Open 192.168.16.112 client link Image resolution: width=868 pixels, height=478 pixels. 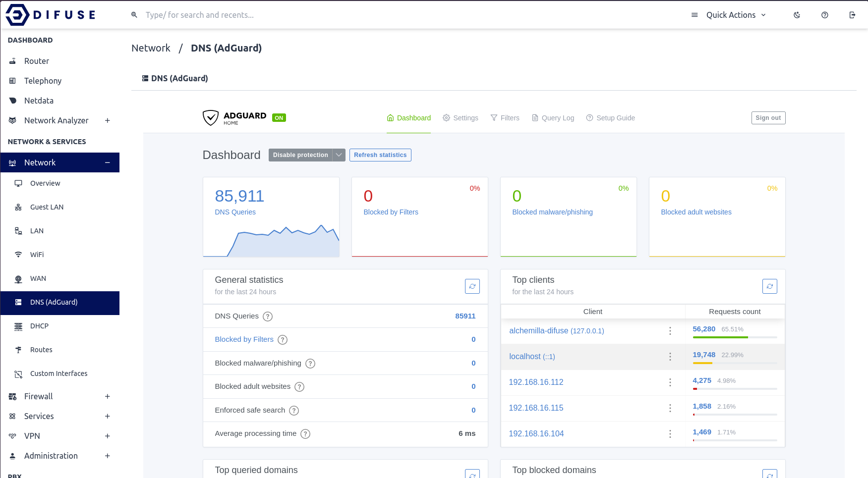coord(536,382)
